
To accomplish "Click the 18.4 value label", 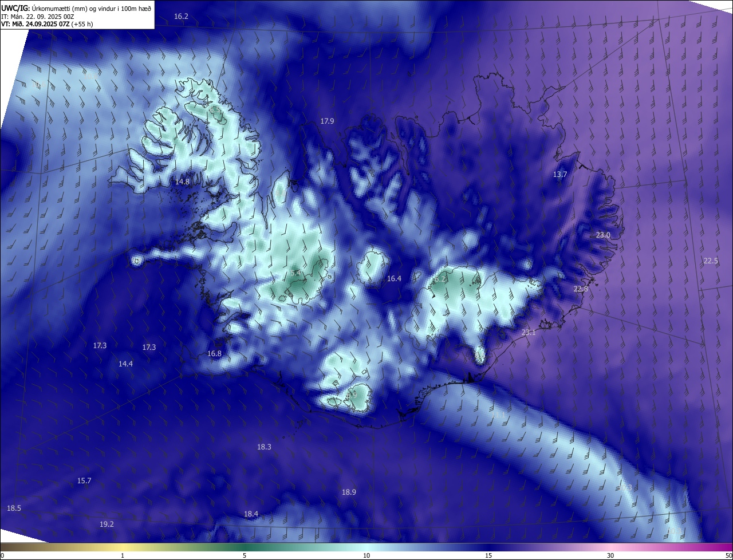I will click(x=251, y=514).
